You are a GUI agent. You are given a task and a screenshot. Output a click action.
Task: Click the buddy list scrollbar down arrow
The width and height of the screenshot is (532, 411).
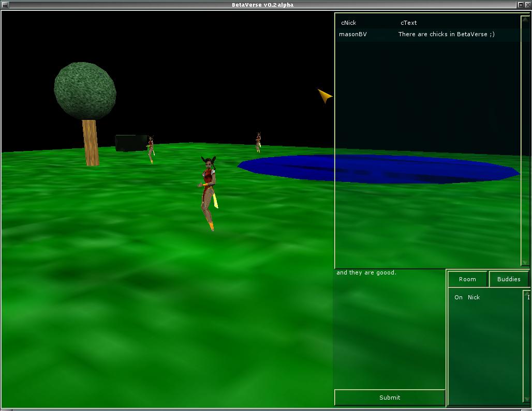[x=527, y=399]
